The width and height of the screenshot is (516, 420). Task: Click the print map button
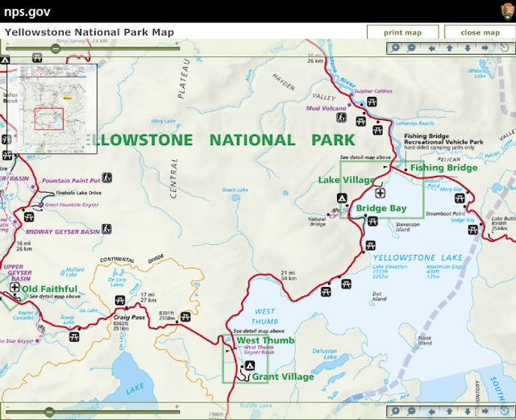(403, 32)
